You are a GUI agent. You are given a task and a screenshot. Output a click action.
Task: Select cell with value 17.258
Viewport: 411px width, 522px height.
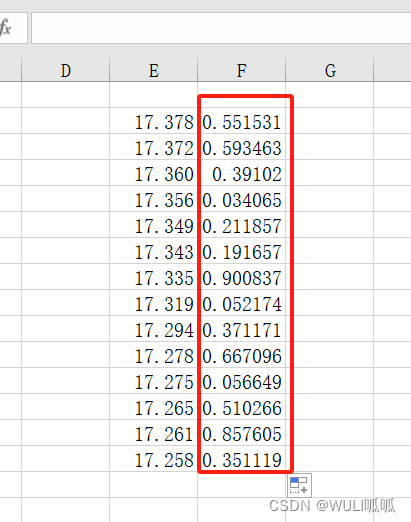tap(154, 459)
